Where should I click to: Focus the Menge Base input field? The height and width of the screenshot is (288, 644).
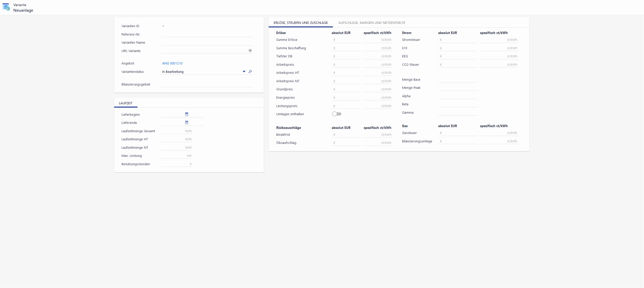[457, 80]
